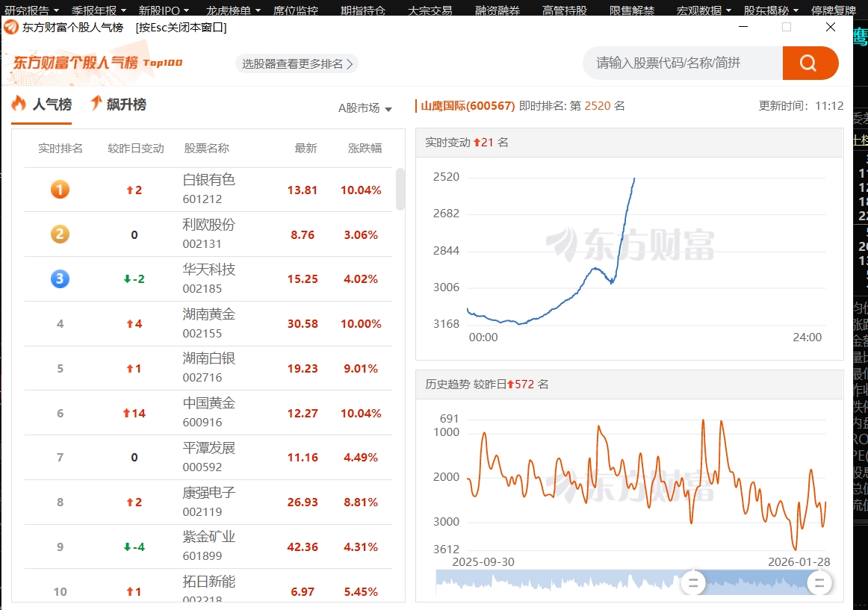Open 选股器查看更多排名 link
This screenshot has height=610, width=868.
click(x=297, y=63)
